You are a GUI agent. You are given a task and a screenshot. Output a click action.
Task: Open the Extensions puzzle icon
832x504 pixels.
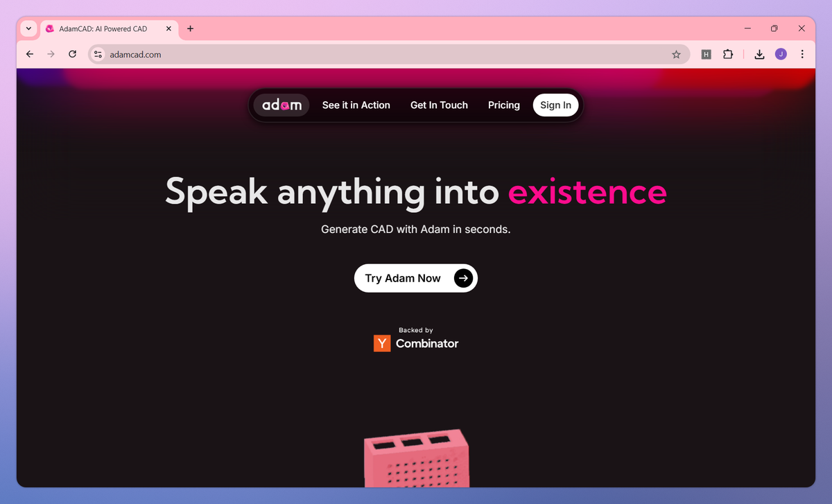coord(728,54)
